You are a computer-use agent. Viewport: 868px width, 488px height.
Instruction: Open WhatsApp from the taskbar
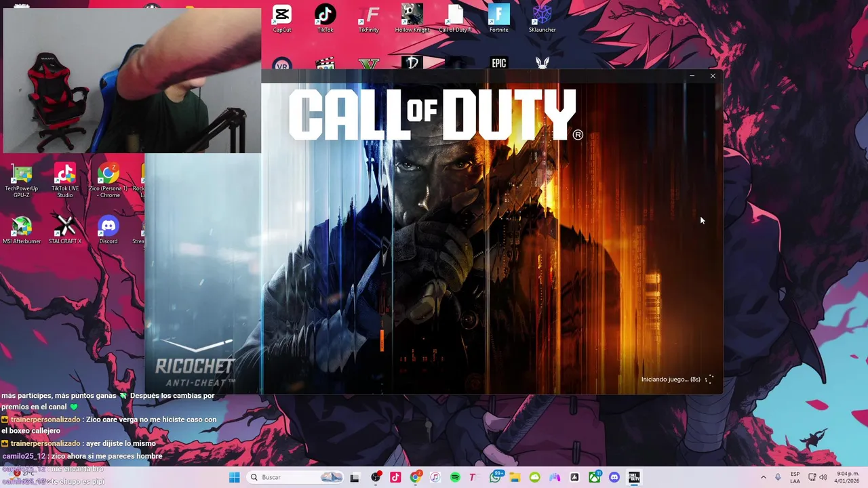495,477
